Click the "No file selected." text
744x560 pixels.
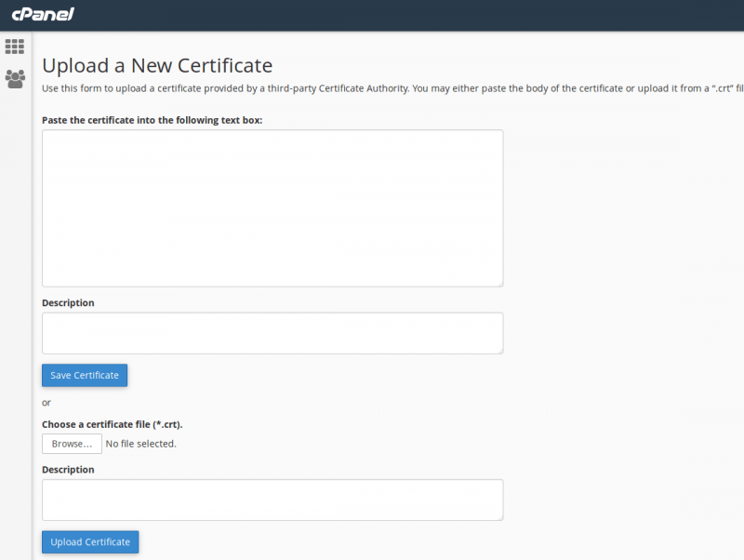(x=140, y=444)
